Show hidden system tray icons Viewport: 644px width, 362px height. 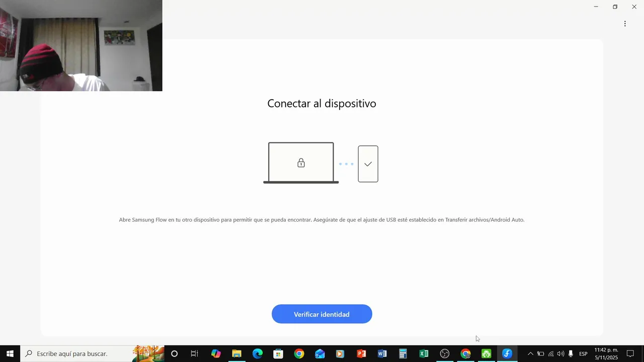(530, 354)
